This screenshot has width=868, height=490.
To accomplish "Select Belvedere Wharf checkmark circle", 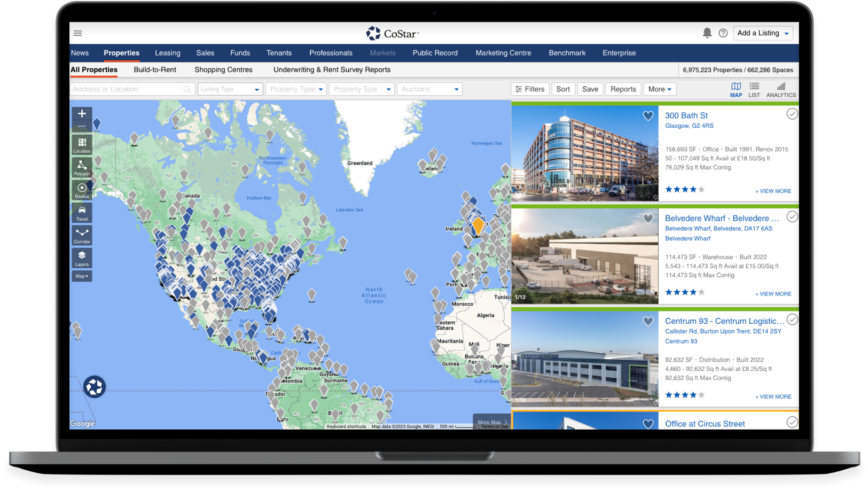I will [x=792, y=216].
